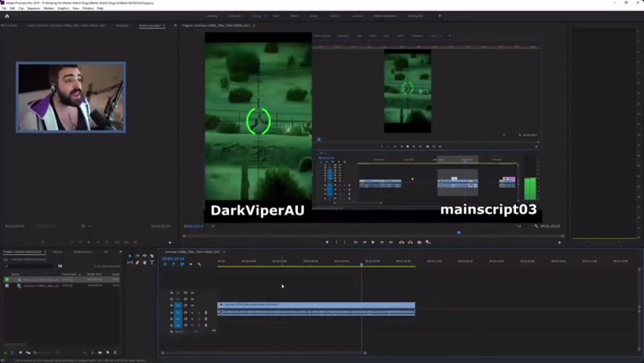
Task: Open the Program panel tab menu
Action: click(254, 25)
